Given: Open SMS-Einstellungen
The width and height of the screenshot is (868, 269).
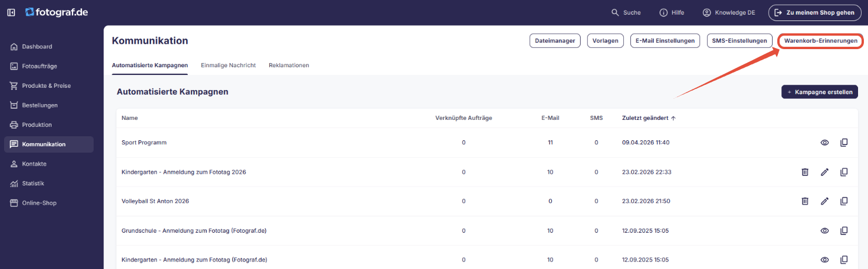Looking at the screenshot, I should coord(739,41).
